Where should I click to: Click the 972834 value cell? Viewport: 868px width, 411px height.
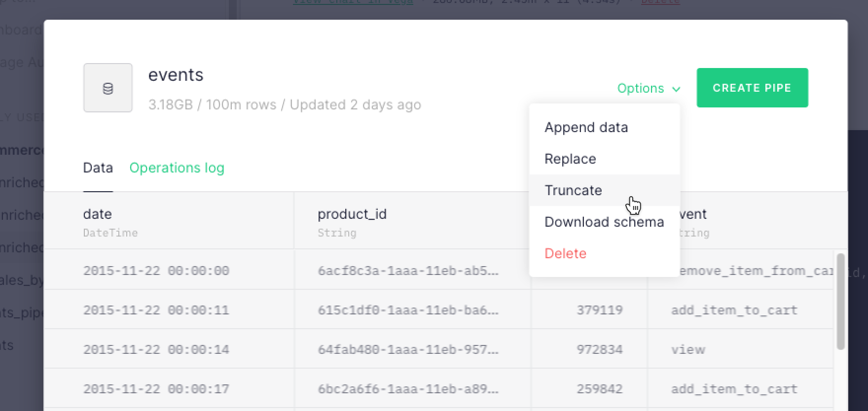click(599, 349)
